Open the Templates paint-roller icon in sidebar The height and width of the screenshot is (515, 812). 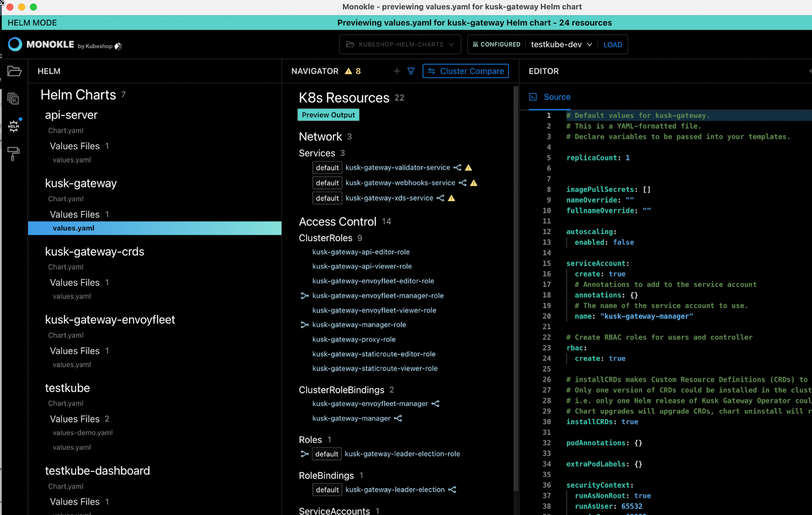(14, 153)
